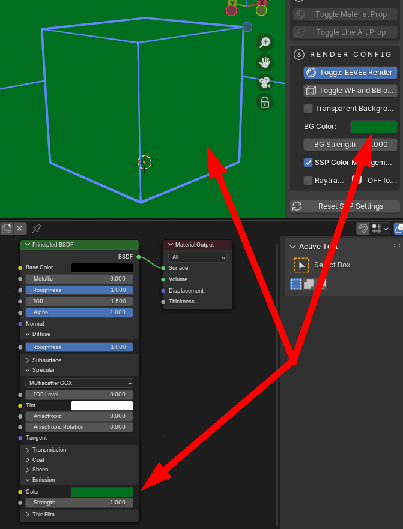This screenshot has height=529, width=403.
Task: Toggle the camera view icon
Action: click(x=265, y=82)
